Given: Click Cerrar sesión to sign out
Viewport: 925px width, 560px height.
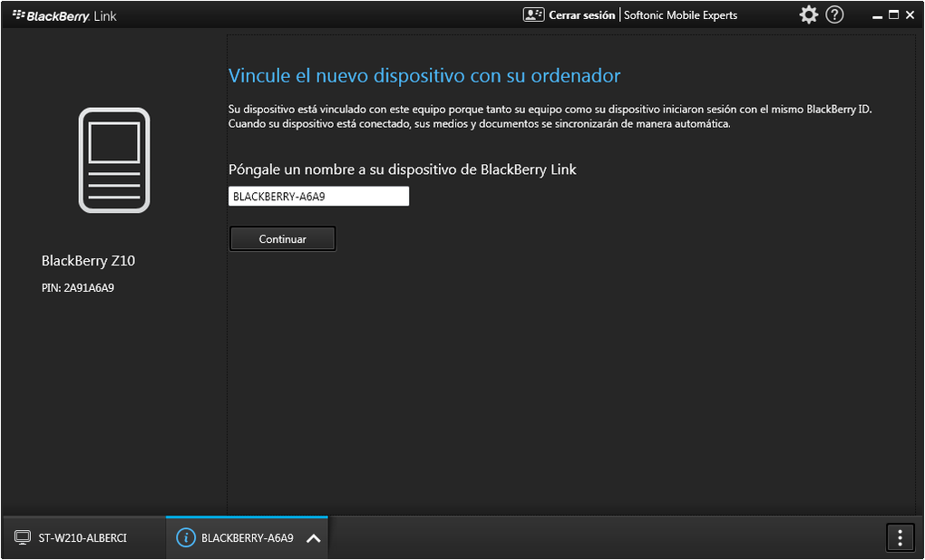Looking at the screenshot, I should pos(581,16).
